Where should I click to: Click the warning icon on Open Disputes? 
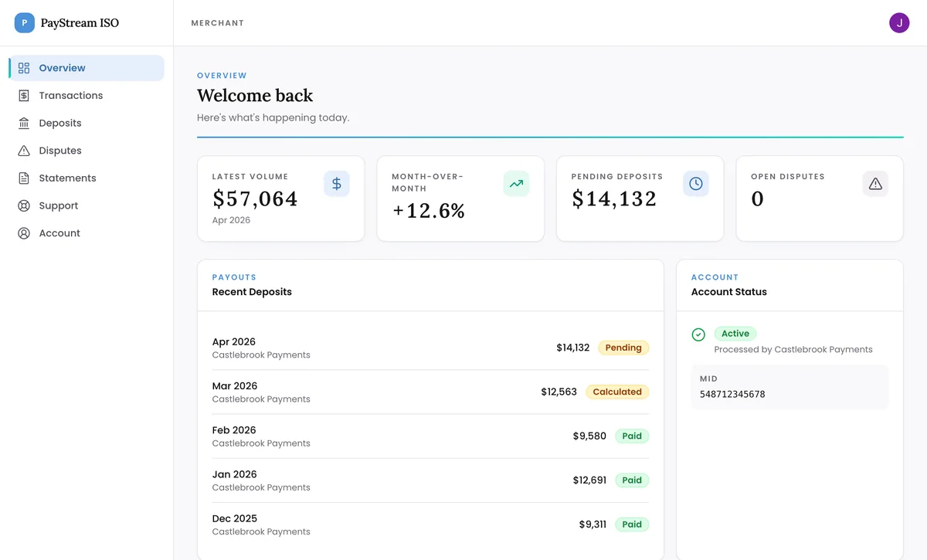pyautogui.click(x=875, y=184)
